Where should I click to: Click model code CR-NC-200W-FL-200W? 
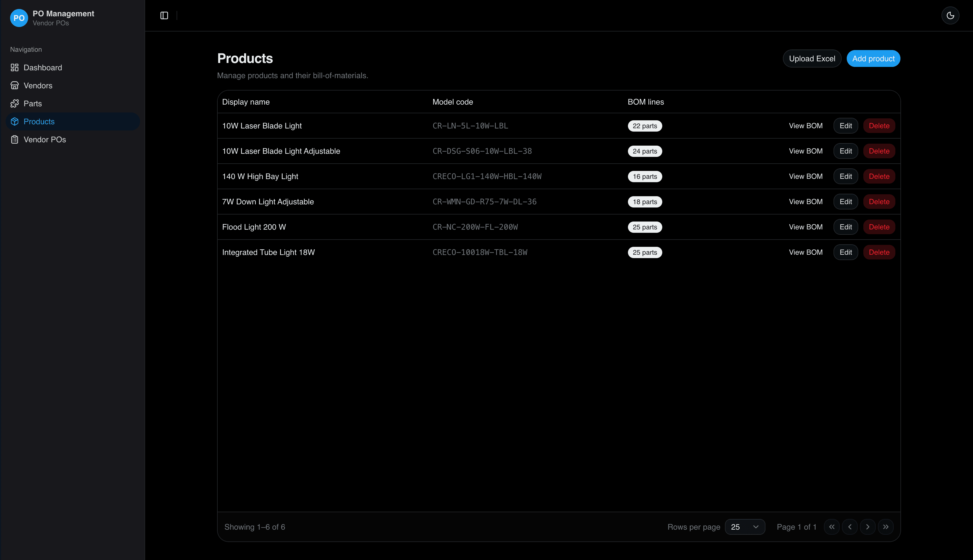pos(475,227)
